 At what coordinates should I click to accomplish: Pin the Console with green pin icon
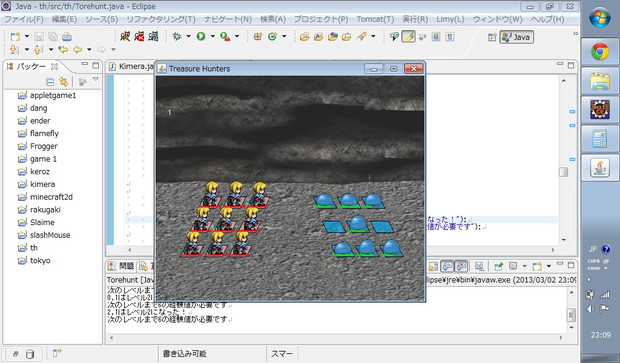tap(499, 266)
